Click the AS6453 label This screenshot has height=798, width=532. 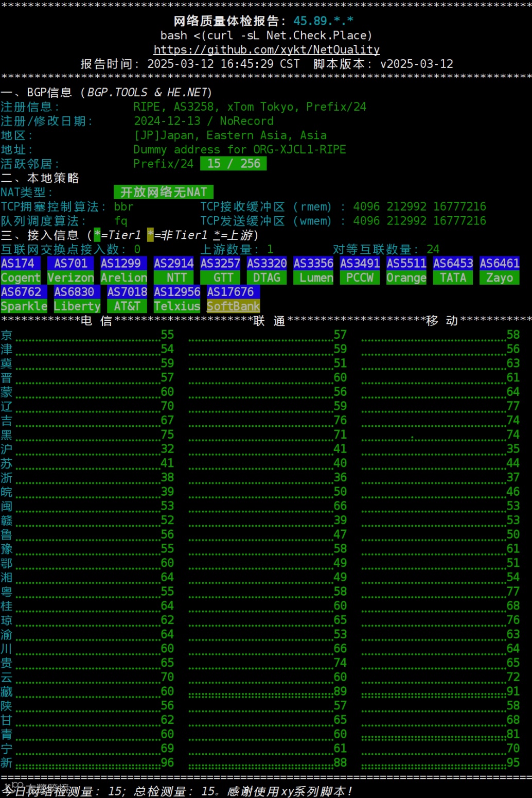coord(453,264)
